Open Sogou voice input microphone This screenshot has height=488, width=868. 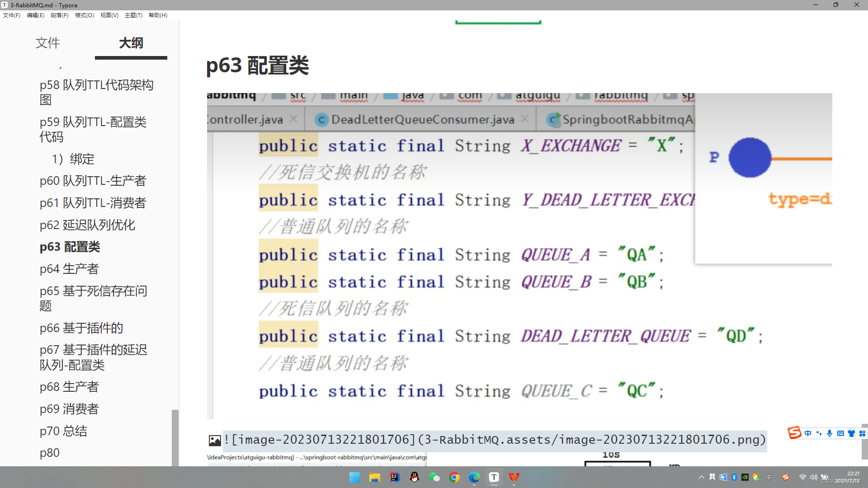click(830, 433)
